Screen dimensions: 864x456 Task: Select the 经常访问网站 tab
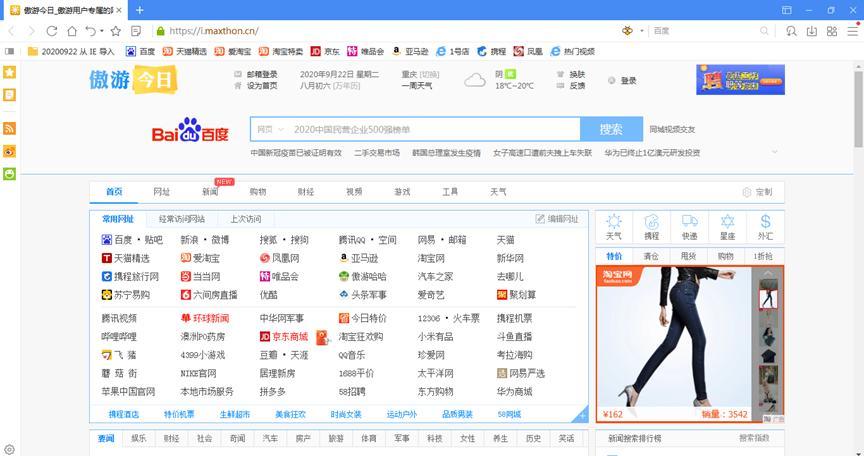point(182,219)
